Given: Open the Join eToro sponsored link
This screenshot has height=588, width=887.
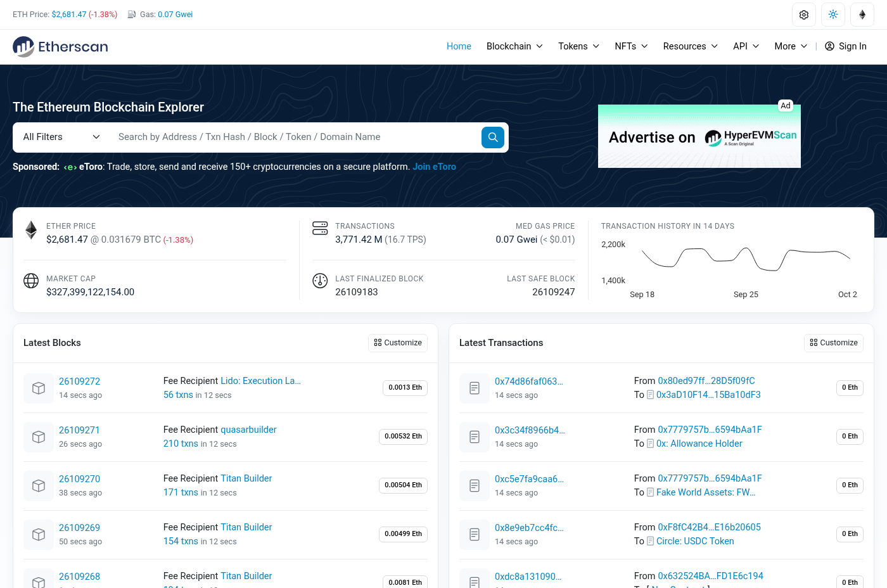Looking at the screenshot, I should (x=434, y=167).
